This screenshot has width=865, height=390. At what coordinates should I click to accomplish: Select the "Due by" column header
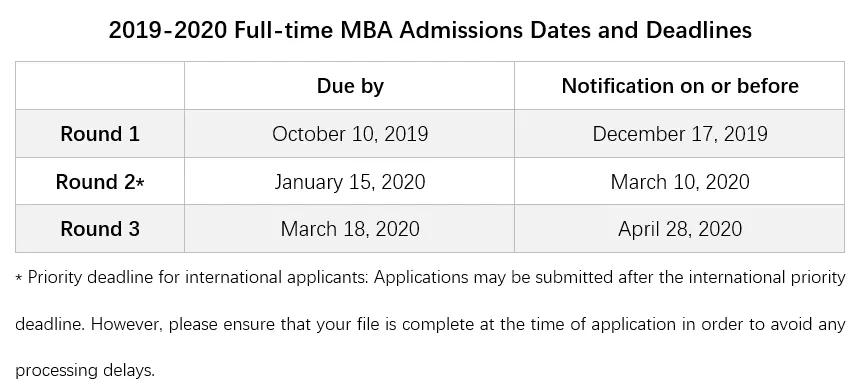pyautogui.click(x=350, y=86)
